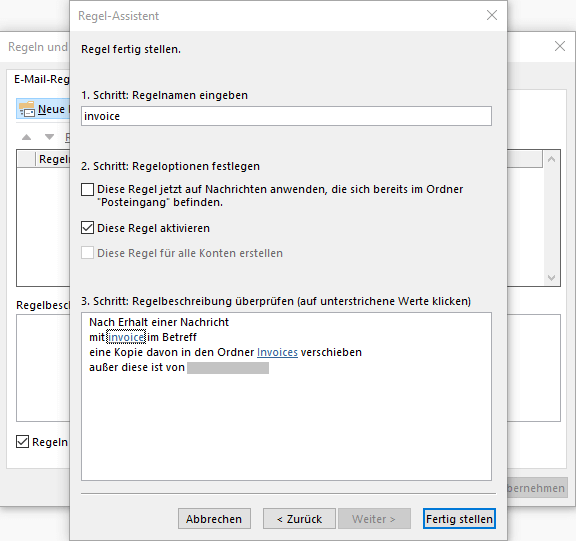The image size is (576, 541).
Task: Click into the rule name field
Action: [286, 116]
